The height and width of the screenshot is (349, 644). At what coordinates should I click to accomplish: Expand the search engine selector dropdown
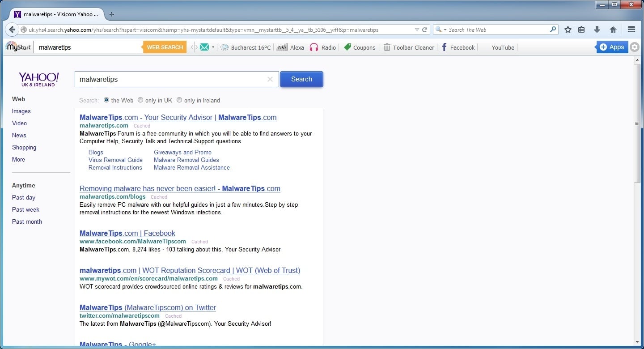pos(441,30)
